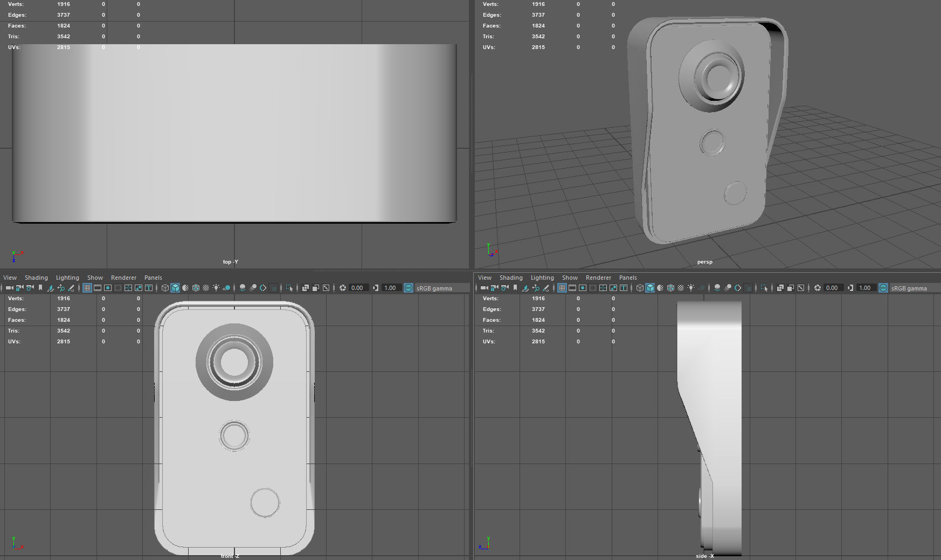The height and width of the screenshot is (560, 941).
Task: Click the 'top -Y' viewport camera label
Action: tap(230, 262)
